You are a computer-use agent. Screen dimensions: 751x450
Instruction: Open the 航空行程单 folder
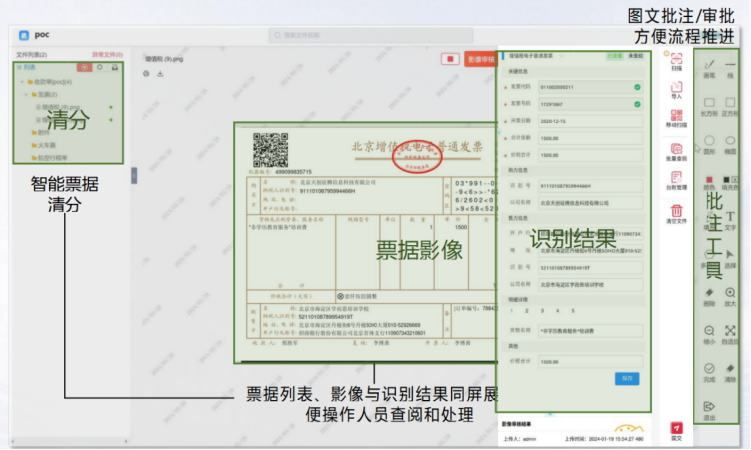(x=50, y=158)
